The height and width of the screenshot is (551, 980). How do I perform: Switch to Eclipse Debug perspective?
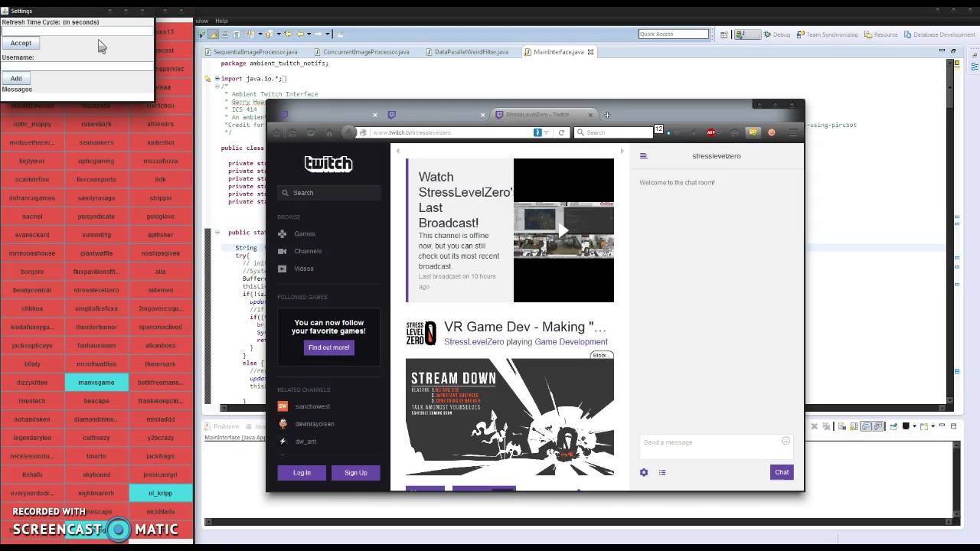click(x=776, y=34)
